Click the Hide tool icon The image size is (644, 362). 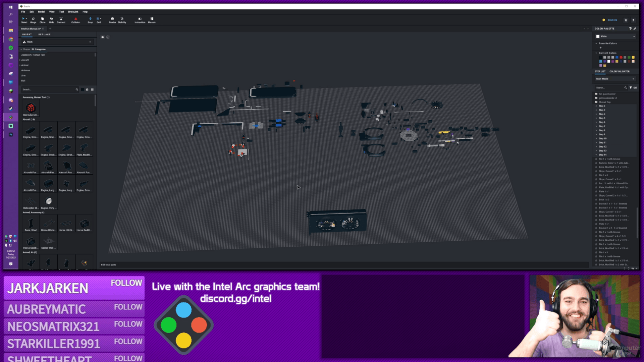tap(51, 20)
